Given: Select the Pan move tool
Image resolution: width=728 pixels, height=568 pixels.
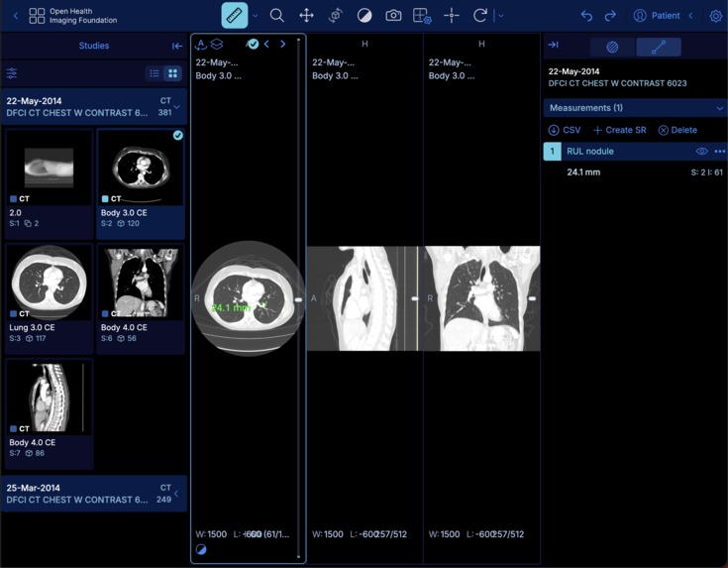Looking at the screenshot, I should point(306,15).
